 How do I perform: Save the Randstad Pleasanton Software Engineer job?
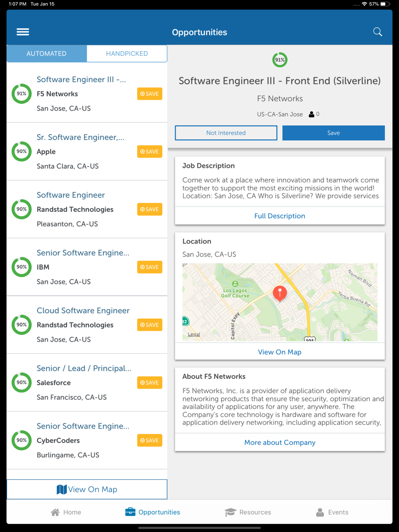tap(150, 209)
